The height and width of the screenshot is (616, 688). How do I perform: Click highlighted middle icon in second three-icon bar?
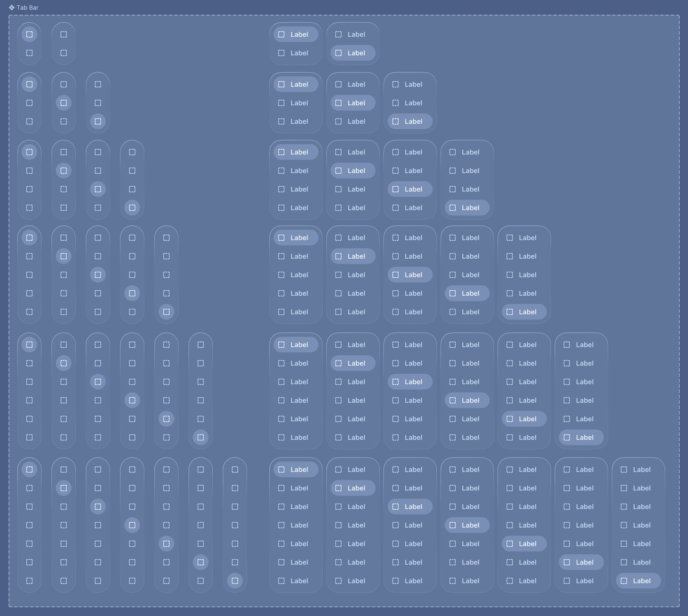[64, 102]
